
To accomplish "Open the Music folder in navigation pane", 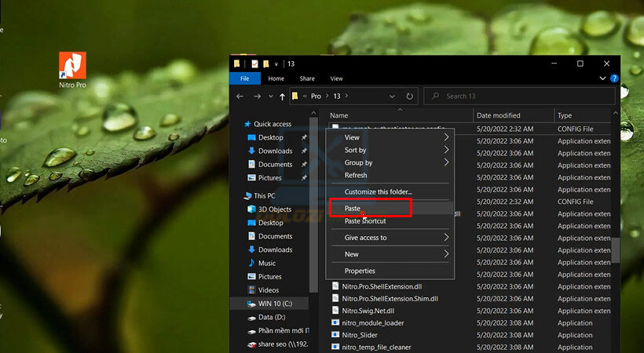I will click(266, 263).
